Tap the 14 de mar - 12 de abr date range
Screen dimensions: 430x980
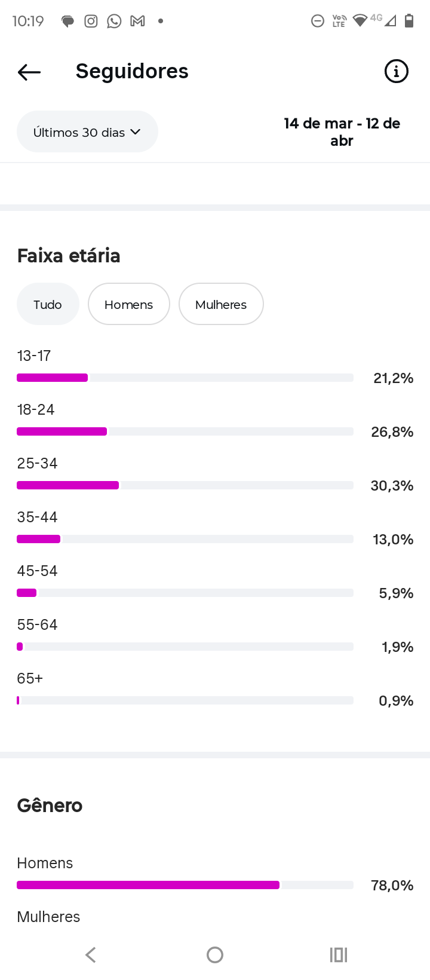pyautogui.click(x=342, y=132)
